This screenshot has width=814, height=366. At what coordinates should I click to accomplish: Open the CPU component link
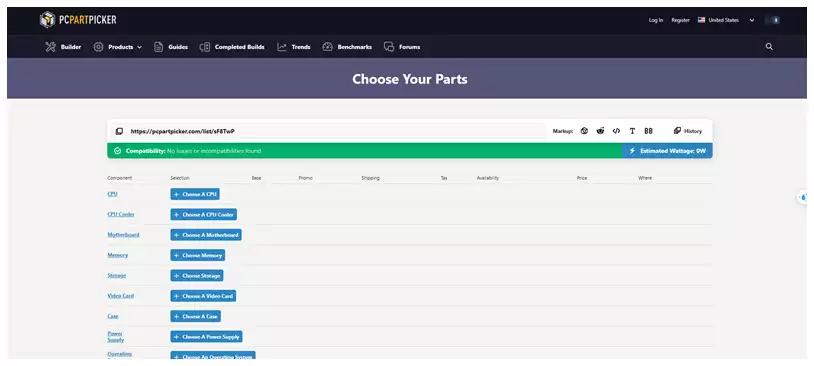click(x=112, y=194)
